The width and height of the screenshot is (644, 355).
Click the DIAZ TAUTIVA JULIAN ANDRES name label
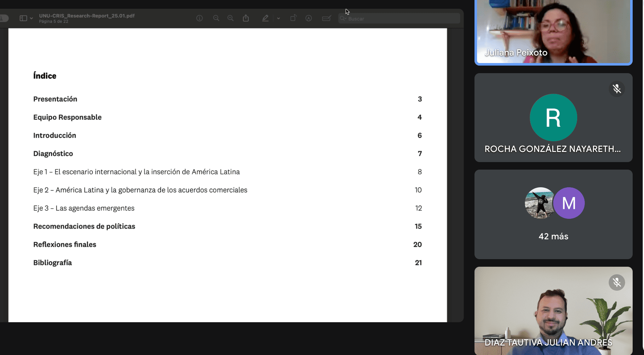click(548, 342)
